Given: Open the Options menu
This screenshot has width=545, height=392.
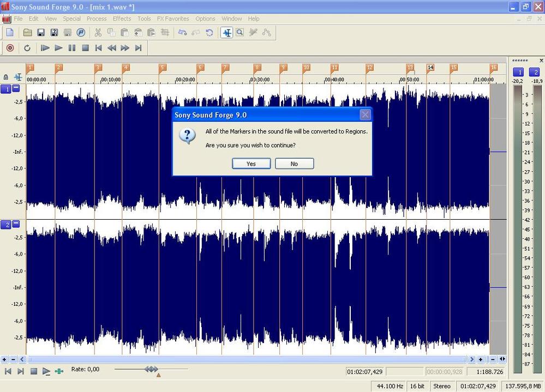Looking at the screenshot, I should 205,19.
